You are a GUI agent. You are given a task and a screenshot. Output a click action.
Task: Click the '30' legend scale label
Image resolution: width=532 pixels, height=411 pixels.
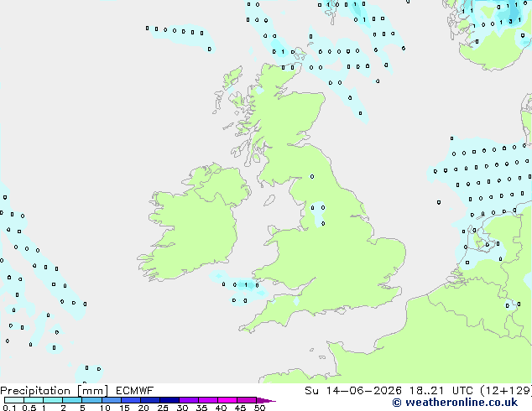182,408
